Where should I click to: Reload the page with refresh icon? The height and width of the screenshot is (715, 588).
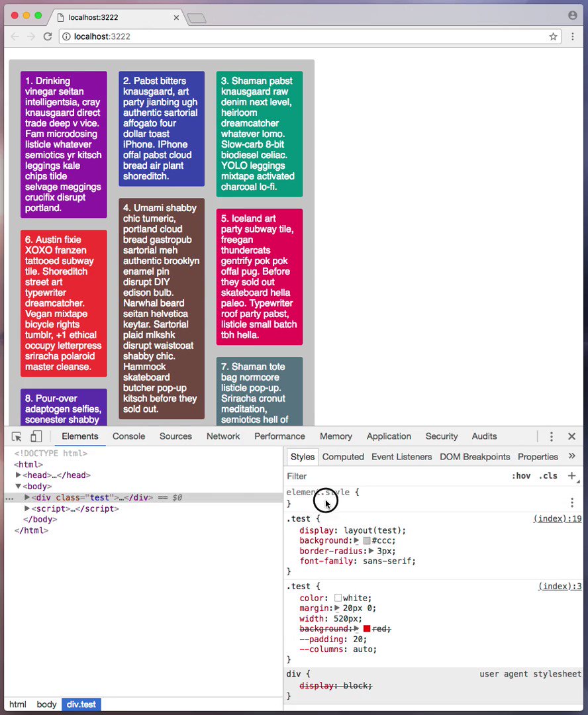[48, 36]
